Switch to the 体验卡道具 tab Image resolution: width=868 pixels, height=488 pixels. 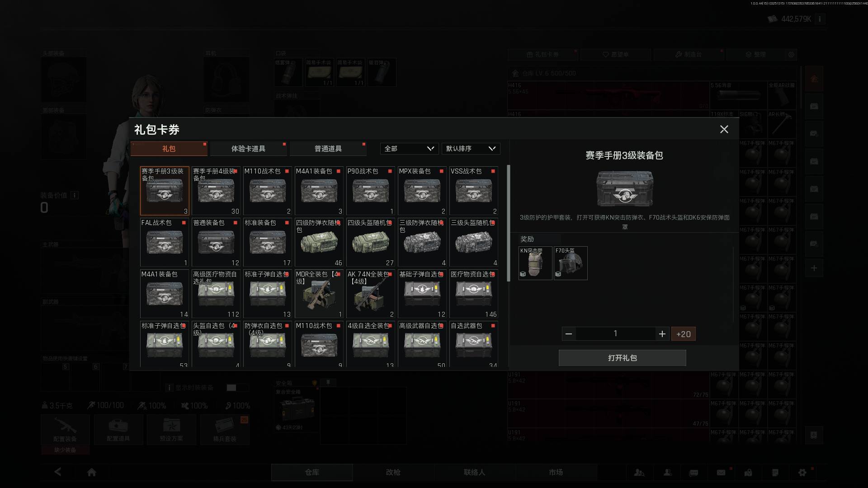(x=248, y=149)
